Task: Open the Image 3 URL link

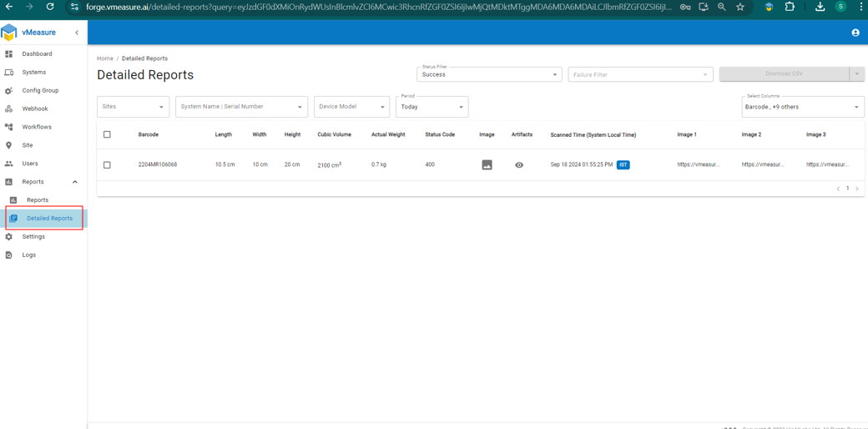Action: 828,164
